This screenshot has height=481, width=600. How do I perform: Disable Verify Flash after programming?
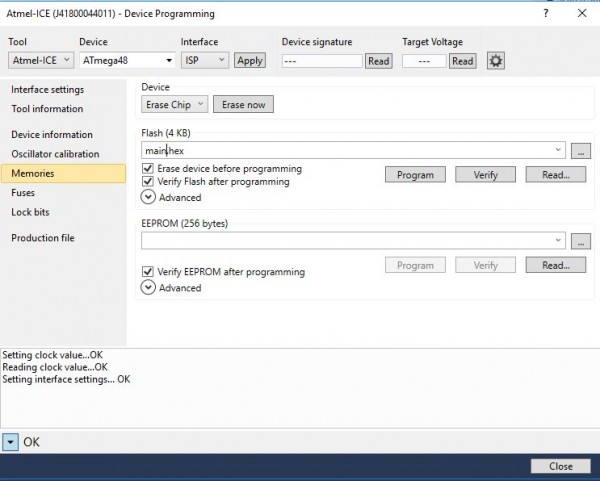pos(149,182)
